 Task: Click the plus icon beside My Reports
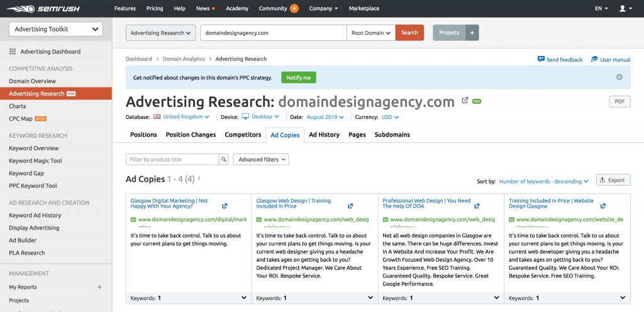coord(99,287)
